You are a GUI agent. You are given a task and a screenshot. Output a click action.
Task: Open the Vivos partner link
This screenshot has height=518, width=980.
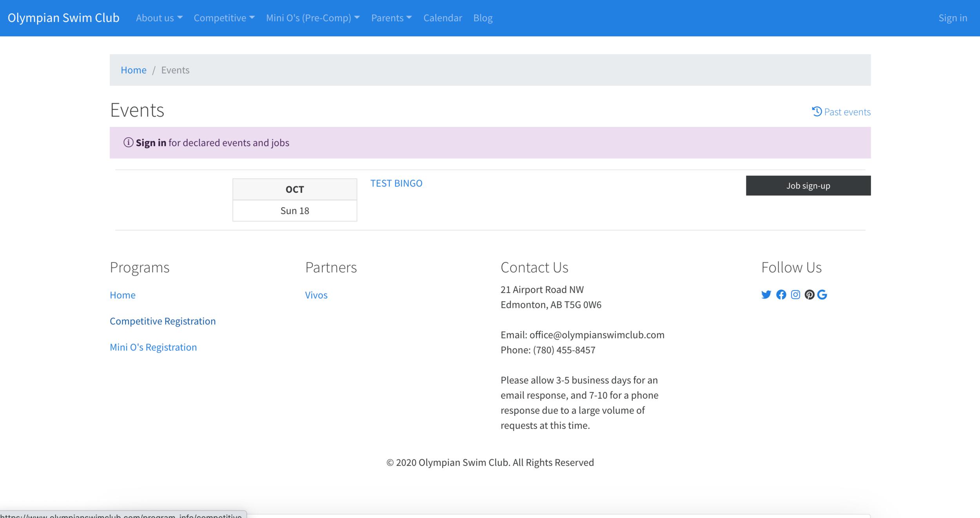pyautogui.click(x=316, y=295)
